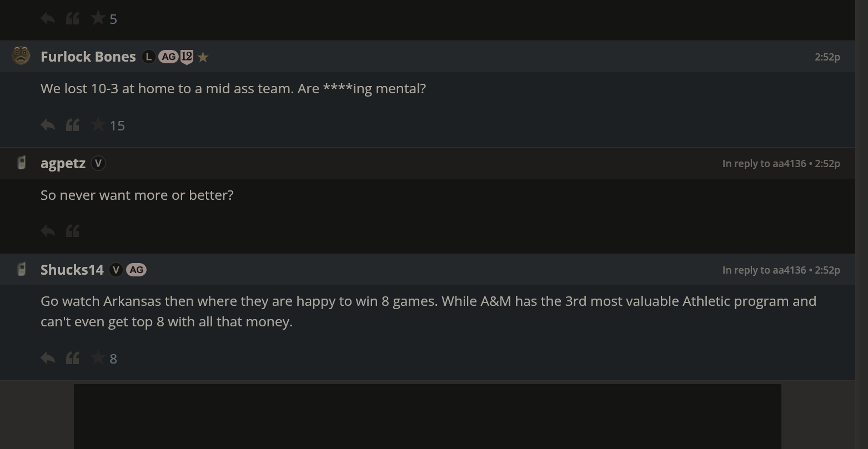868x449 pixels.
Task: Quote Furlock Bones' post
Action: pos(73,125)
